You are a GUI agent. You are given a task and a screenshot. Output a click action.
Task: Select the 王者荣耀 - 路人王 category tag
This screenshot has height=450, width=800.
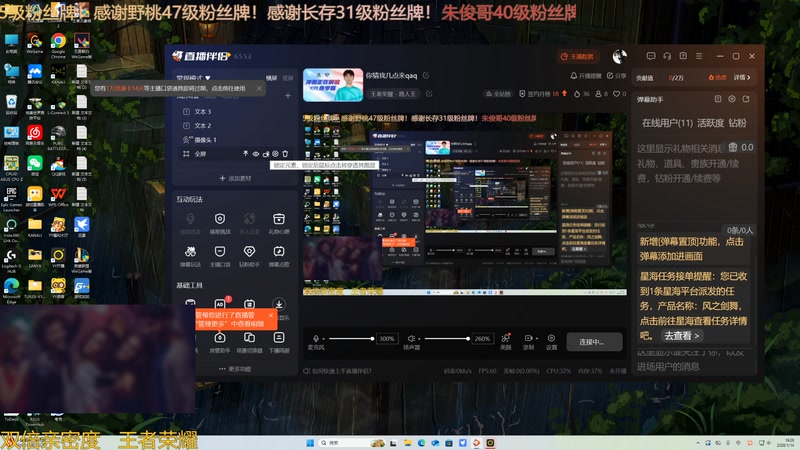393,94
